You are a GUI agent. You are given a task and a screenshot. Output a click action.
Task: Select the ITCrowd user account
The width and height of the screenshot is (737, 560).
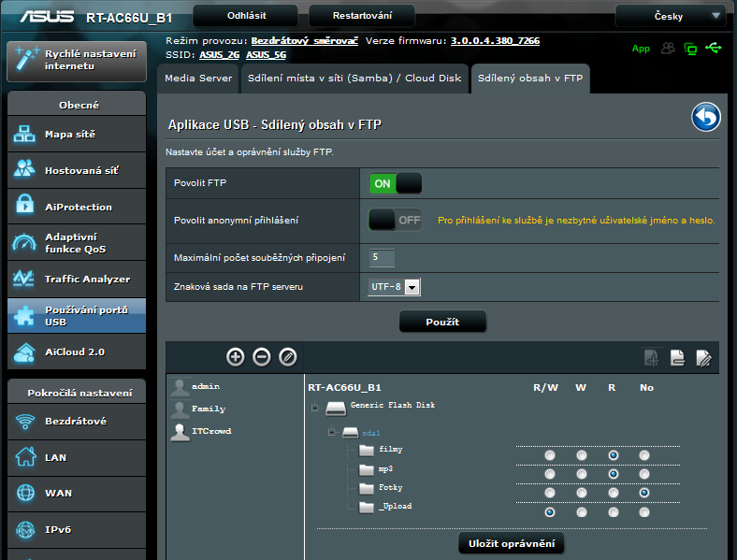[x=210, y=431]
